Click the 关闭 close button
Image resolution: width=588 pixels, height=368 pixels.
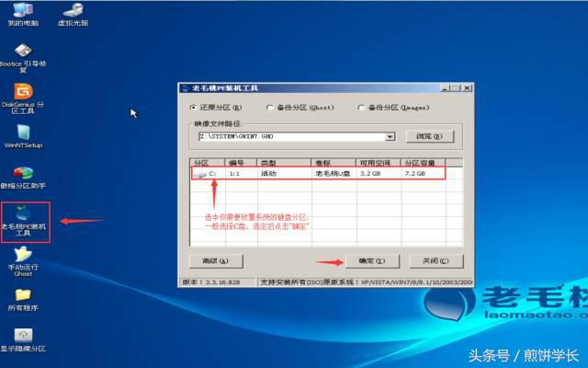[435, 261]
